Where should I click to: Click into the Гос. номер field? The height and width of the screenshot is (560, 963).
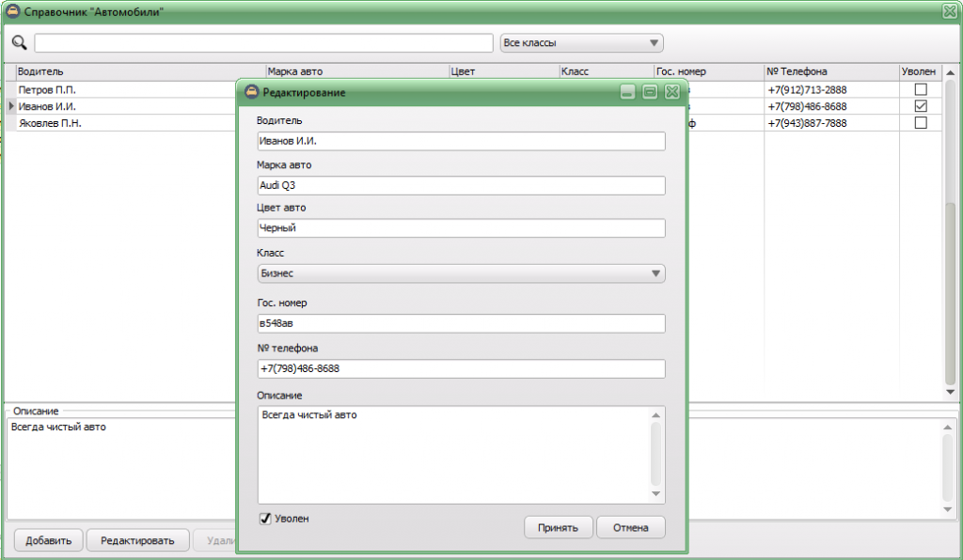[461, 323]
